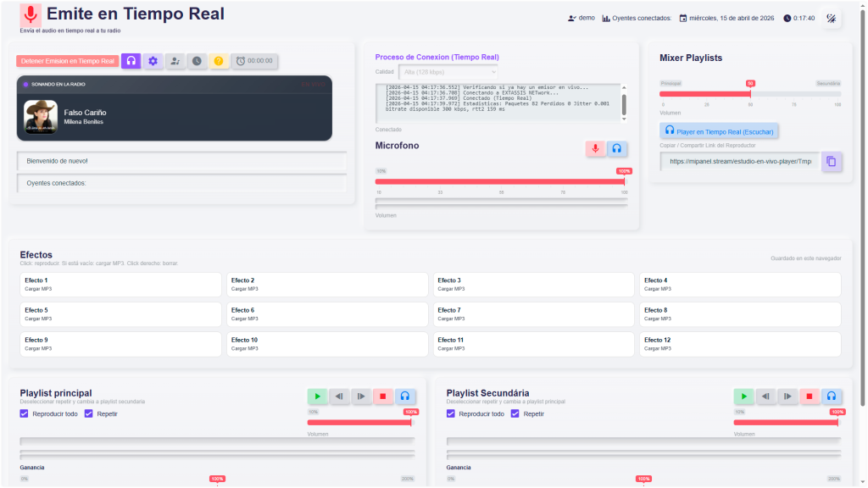The height and width of the screenshot is (488, 868).
Task: Open settings with the purple gear icon
Action: (153, 61)
